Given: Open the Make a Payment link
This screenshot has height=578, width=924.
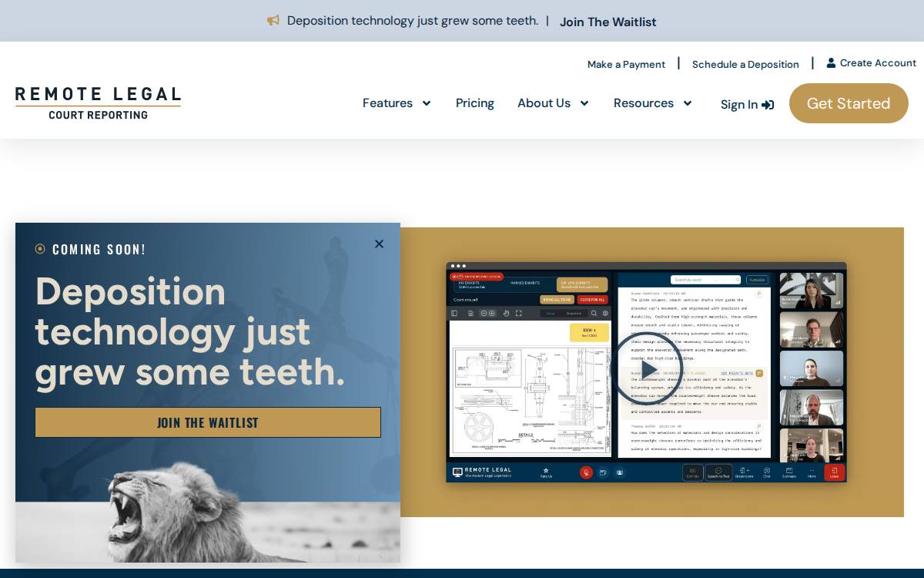Looking at the screenshot, I should (626, 64).
